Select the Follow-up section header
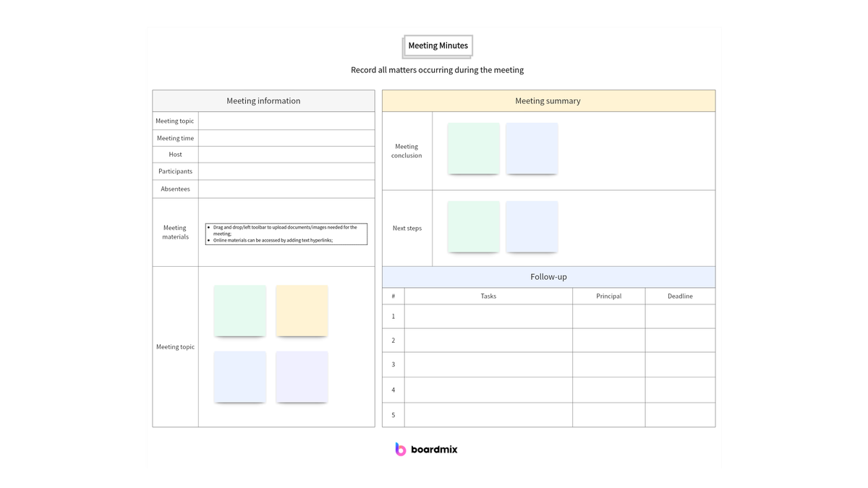The height and width of the screenshot is (488, 868). (x=548, y=277)
